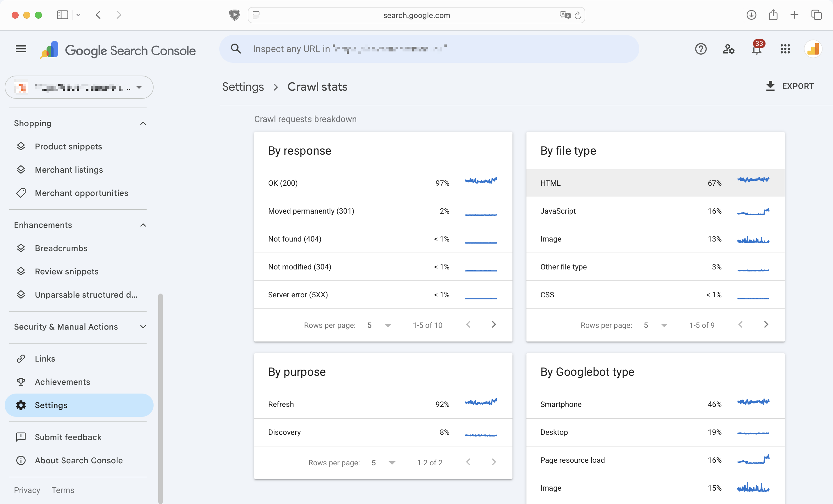Open the OK (200) response row
Viewport: 833px width, 504px height.
tap(383, 183)
